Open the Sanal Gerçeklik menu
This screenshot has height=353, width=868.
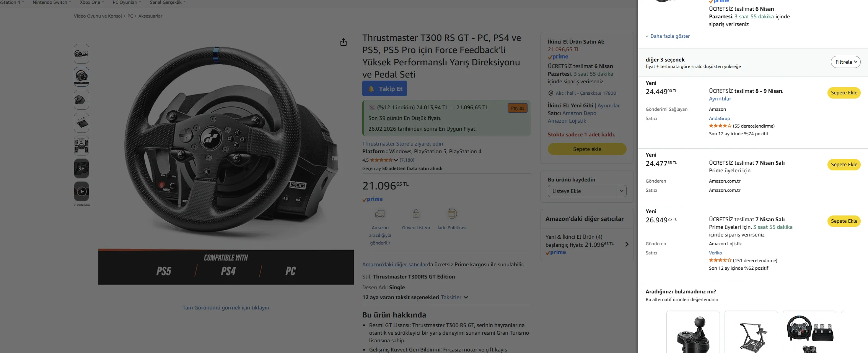click(168, 2)
